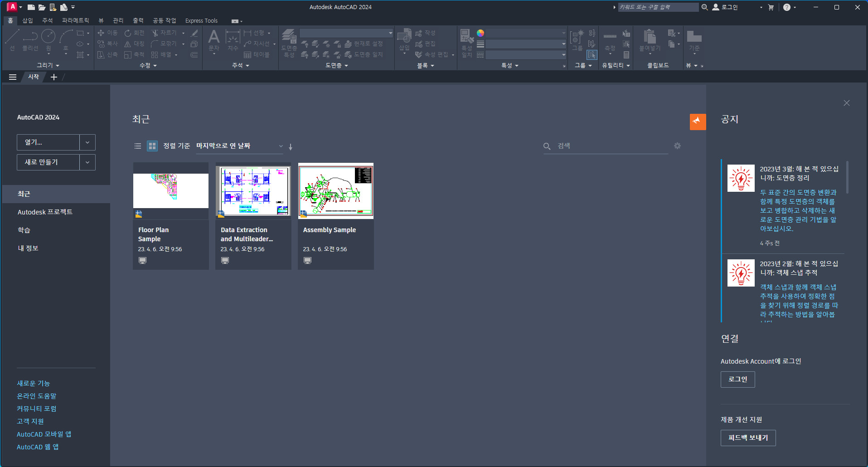Open the Help dropdown arrow
Screen dimensions: 868x467
795,7
